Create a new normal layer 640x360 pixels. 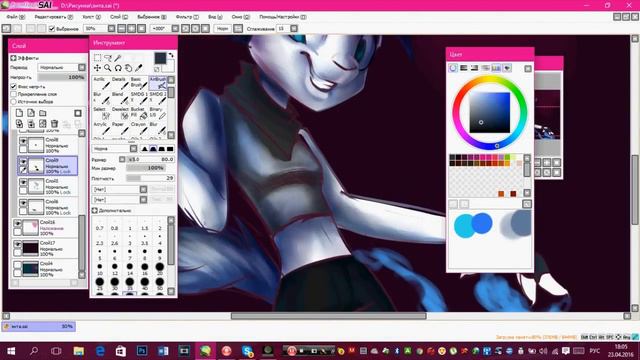pyautogui.click(x=19, y=113)
